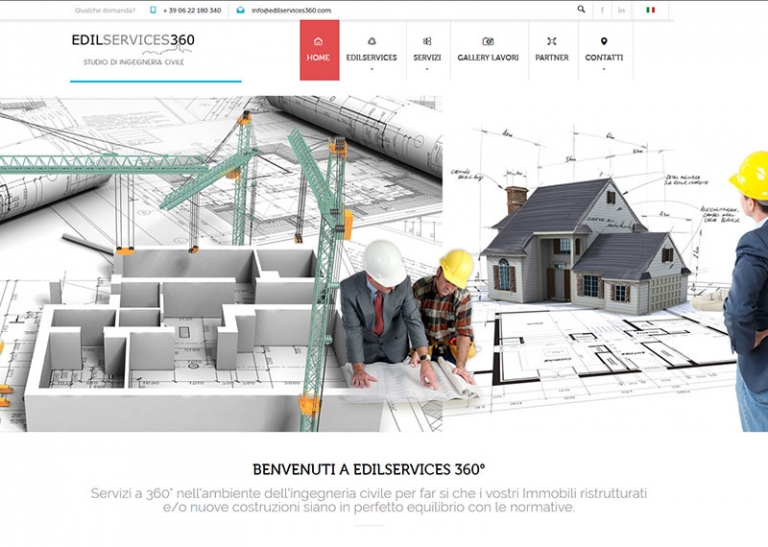Click the grid icon above SERVIZI
The height and width of the screenshot is (547, 768).
pos(427,41)
